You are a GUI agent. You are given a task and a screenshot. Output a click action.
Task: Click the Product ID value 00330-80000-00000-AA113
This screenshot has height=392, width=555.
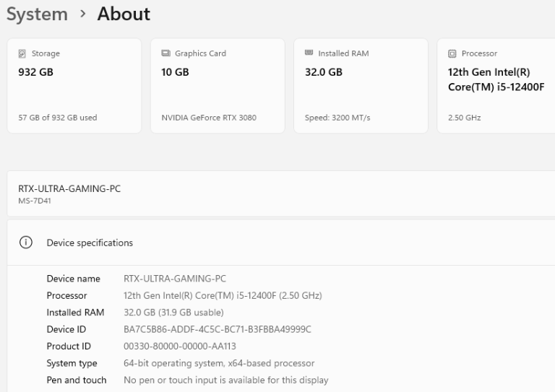pyautogui.click(x=179, y=347)
